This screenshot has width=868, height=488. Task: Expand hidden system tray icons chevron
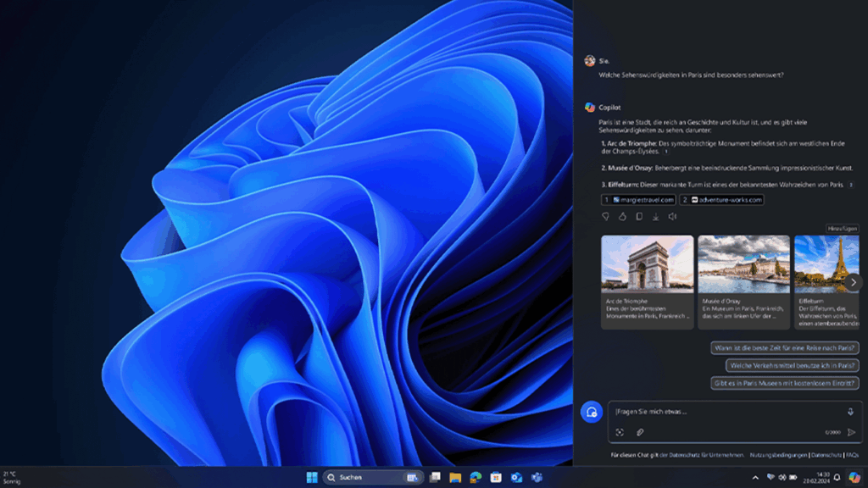(755, 478)
